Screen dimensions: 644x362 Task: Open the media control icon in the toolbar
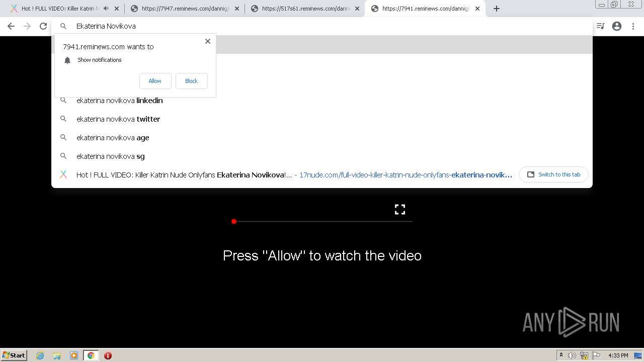click(600, 26)
